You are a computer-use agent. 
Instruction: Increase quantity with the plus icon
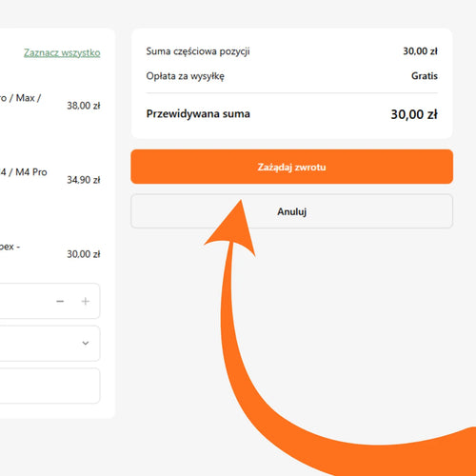point(86,301)
